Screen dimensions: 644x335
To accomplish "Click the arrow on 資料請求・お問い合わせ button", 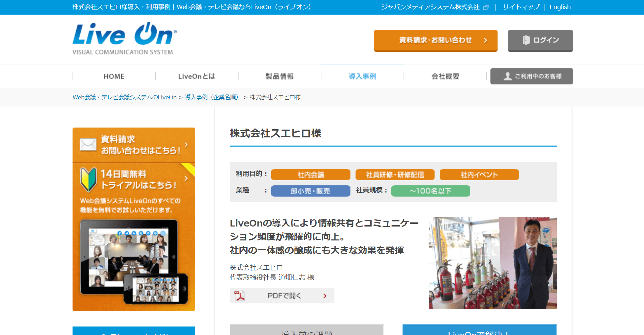I will coord(486,40).
